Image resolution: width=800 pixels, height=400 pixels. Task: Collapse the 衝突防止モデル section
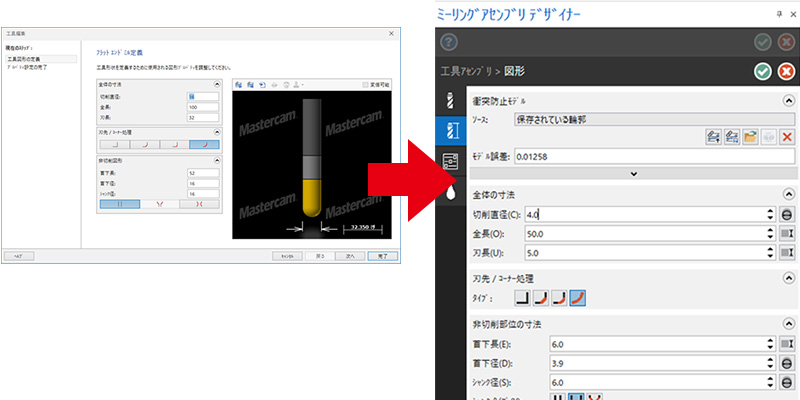pyautogui.click(x=786, y=101)
